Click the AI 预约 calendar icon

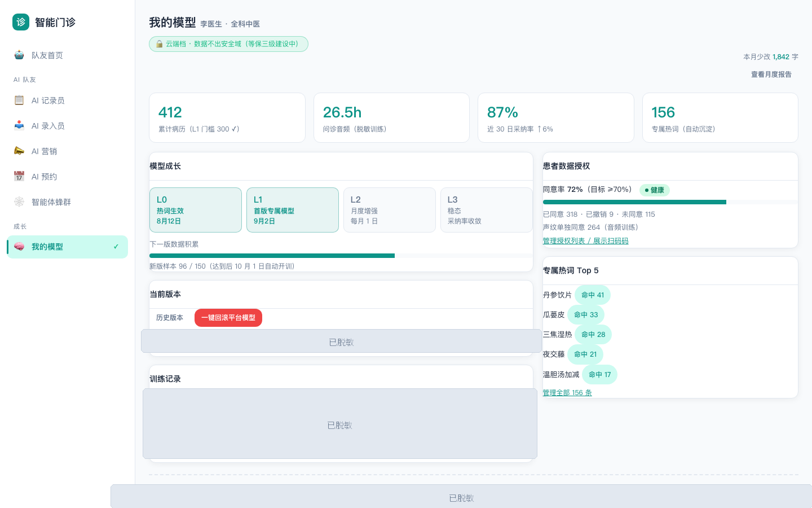(19, 176)
